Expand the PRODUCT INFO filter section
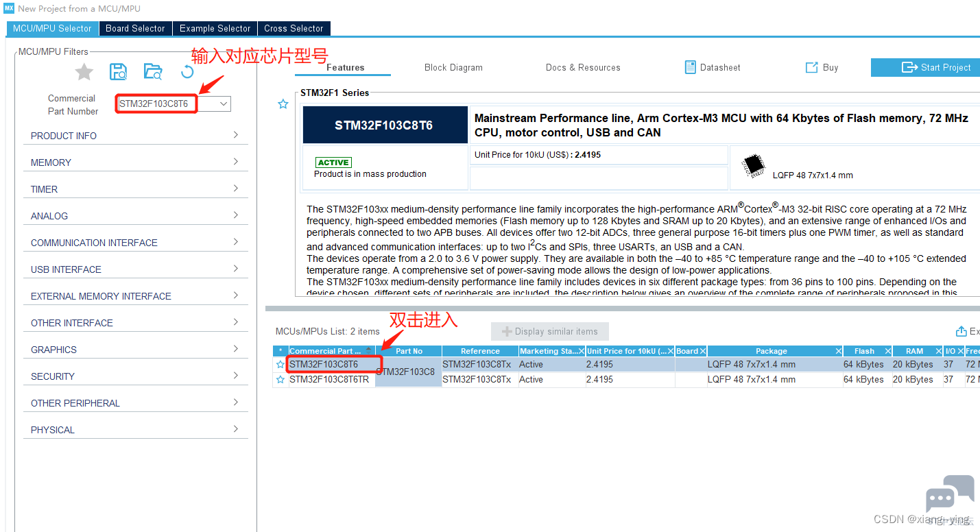Viewport: 980px width, 532px height. 135,136
